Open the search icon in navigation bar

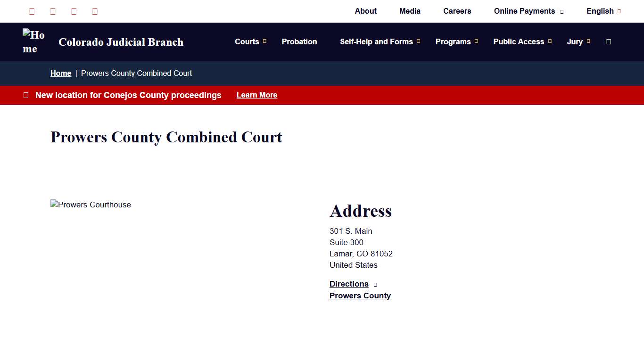pos(608,41)
